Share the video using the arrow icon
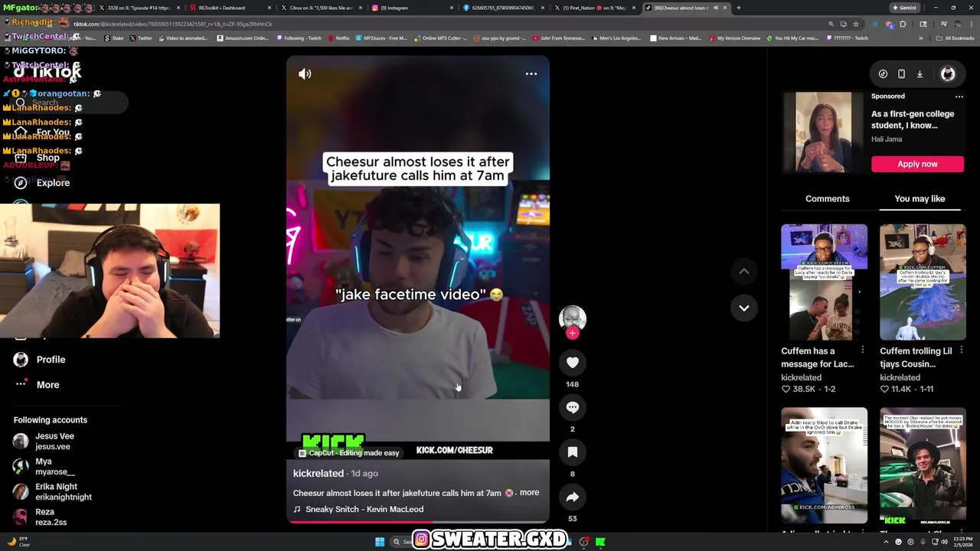980x551 pixels. [573, 497]
